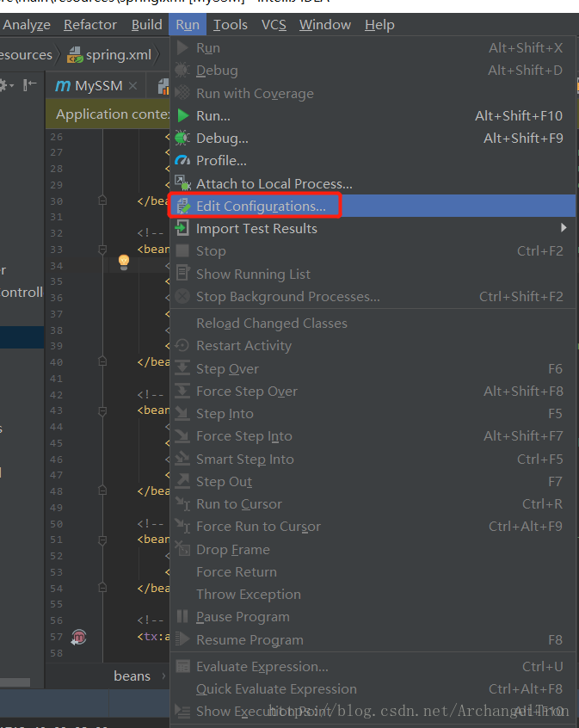The width and height of the screenshot is (579, 728).
Task: Click gutter marker icon on line 57
Action: (78, 637)
